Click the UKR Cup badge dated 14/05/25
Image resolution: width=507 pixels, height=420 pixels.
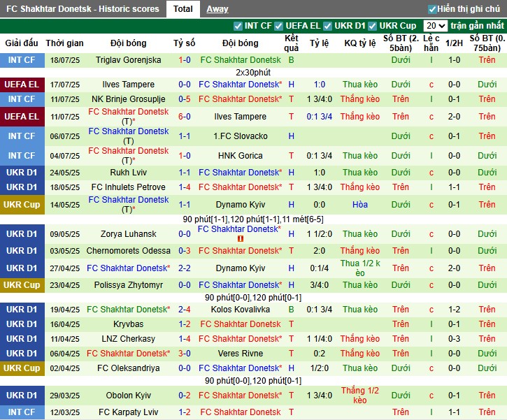click(x=21, y=204)
